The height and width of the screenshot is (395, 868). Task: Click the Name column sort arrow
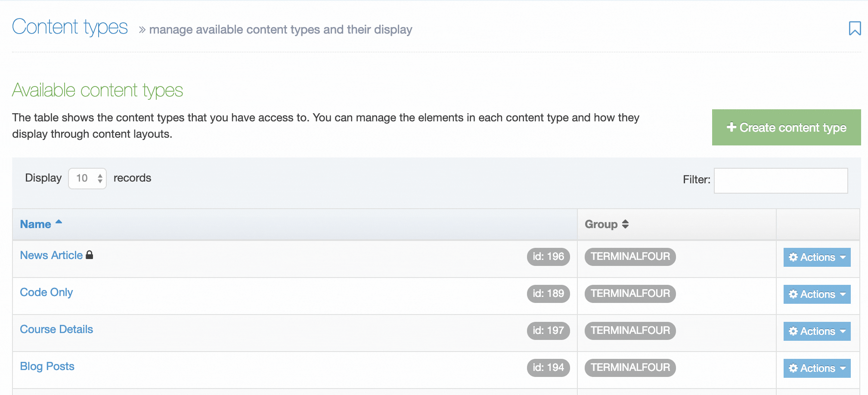point(59,222)
